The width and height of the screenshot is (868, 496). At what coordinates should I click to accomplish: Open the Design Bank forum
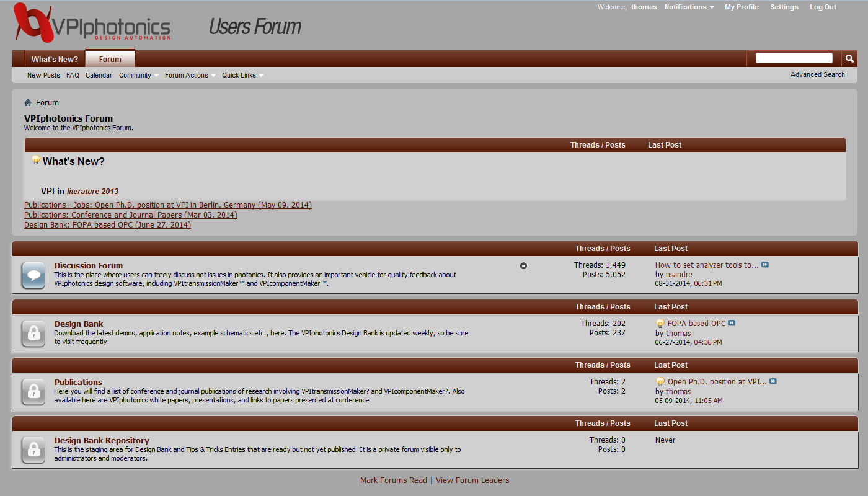pos(79,324)
